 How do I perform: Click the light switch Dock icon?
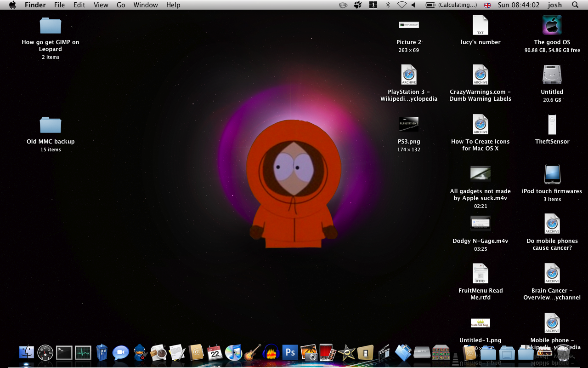365,353
